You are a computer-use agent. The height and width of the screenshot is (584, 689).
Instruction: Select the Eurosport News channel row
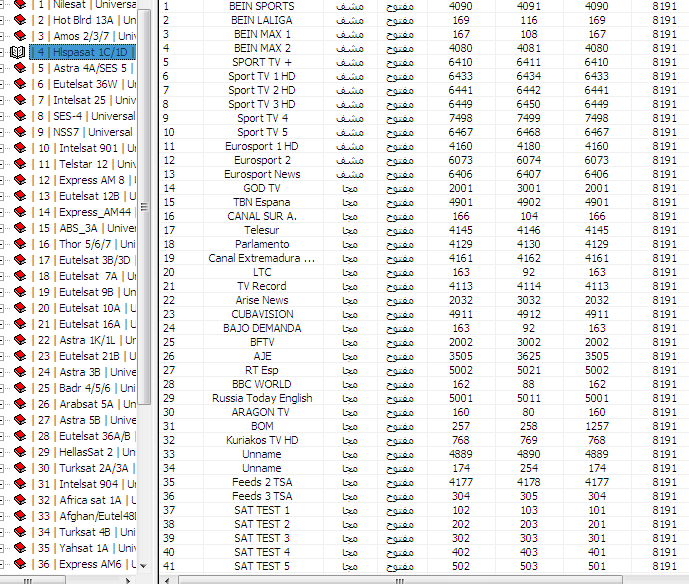[x=424, y=174]
